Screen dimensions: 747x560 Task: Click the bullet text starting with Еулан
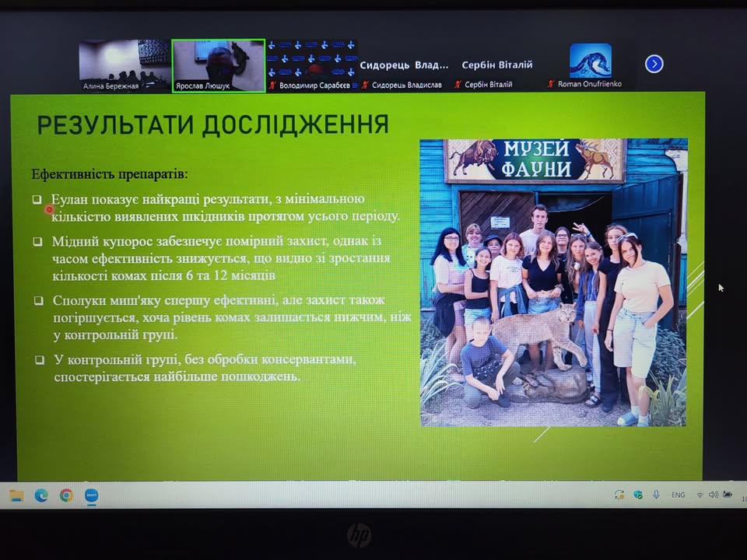pyautogui.click(x=226, y=208)
